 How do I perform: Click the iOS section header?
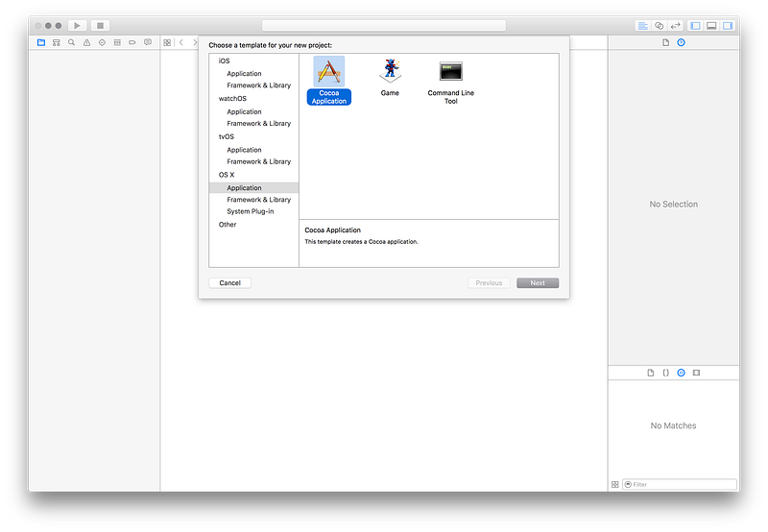pos(225,60)
